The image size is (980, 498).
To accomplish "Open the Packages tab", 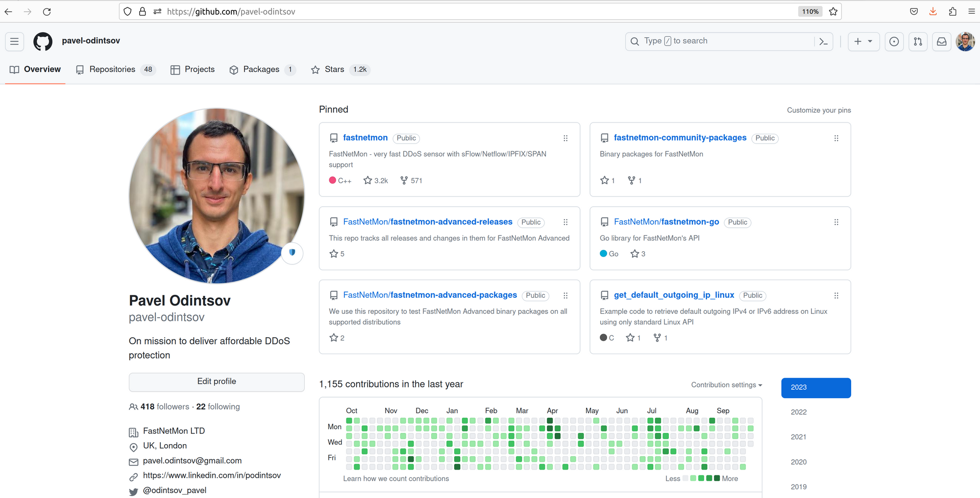I will tap(263, 70).
